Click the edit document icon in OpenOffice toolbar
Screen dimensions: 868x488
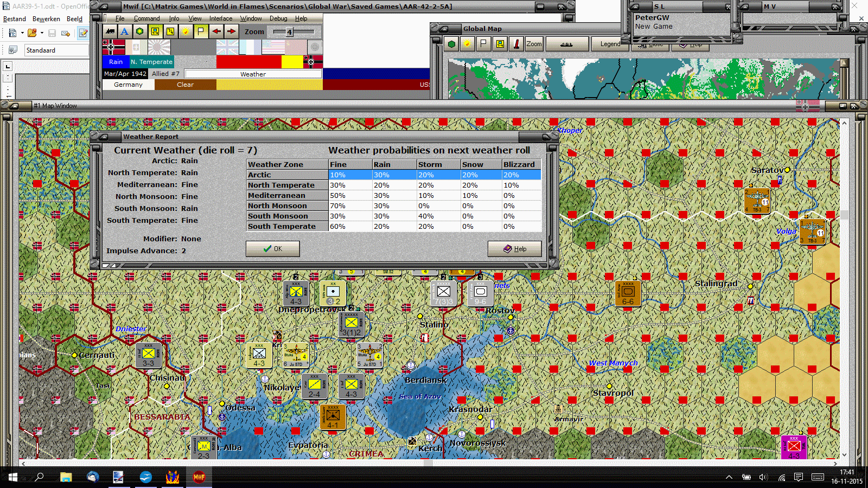coord(83,33)
